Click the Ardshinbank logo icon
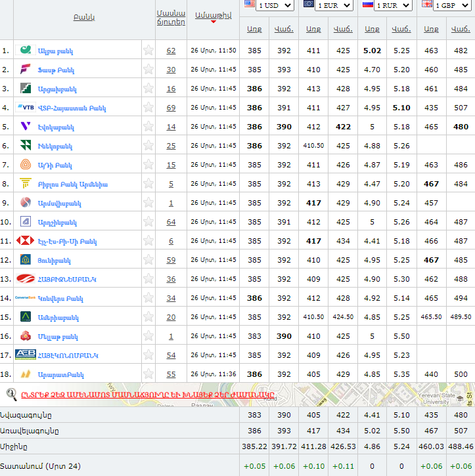 (x=26, y=222)
